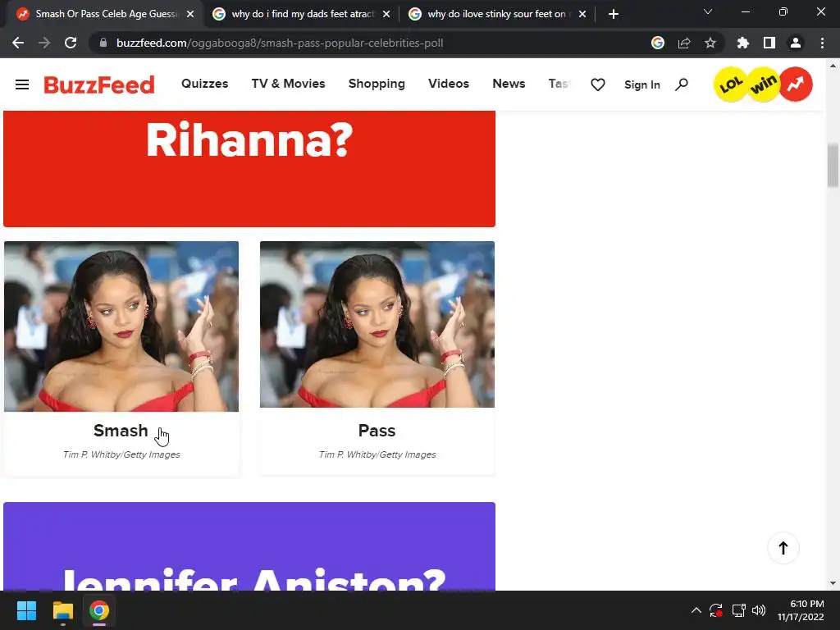The width and height of the screenshot is (840, 630).
Task: Click the lock site info icon
Action: click(103, 43)
